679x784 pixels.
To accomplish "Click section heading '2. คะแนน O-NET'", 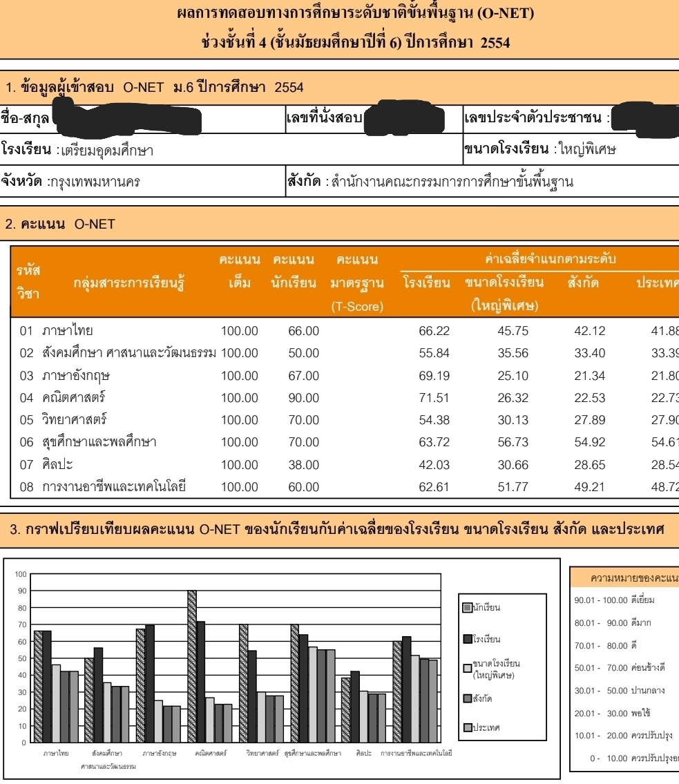I will (x=60, y=224).
